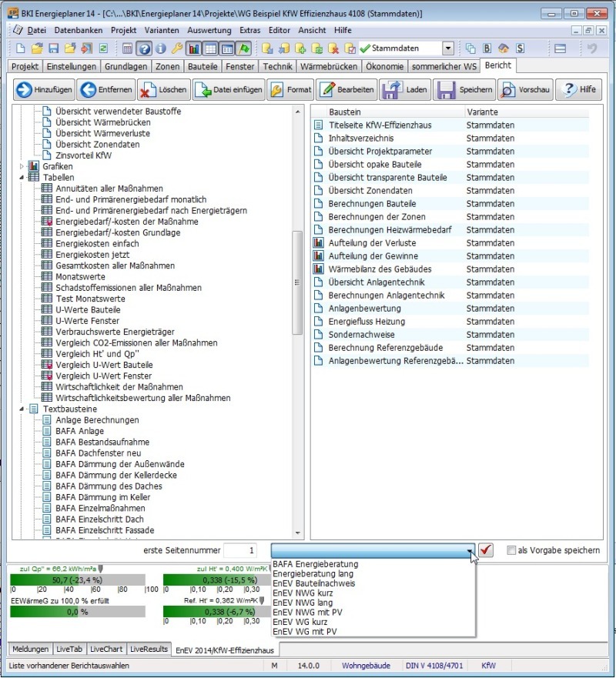Click the Entfernen button
Viewport: 616px width, 678px height.
point(106,89)
